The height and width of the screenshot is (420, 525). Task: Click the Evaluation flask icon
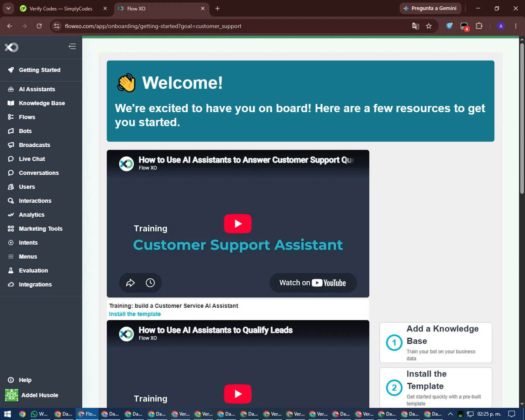pyautogui.click(x=11, y=271)
